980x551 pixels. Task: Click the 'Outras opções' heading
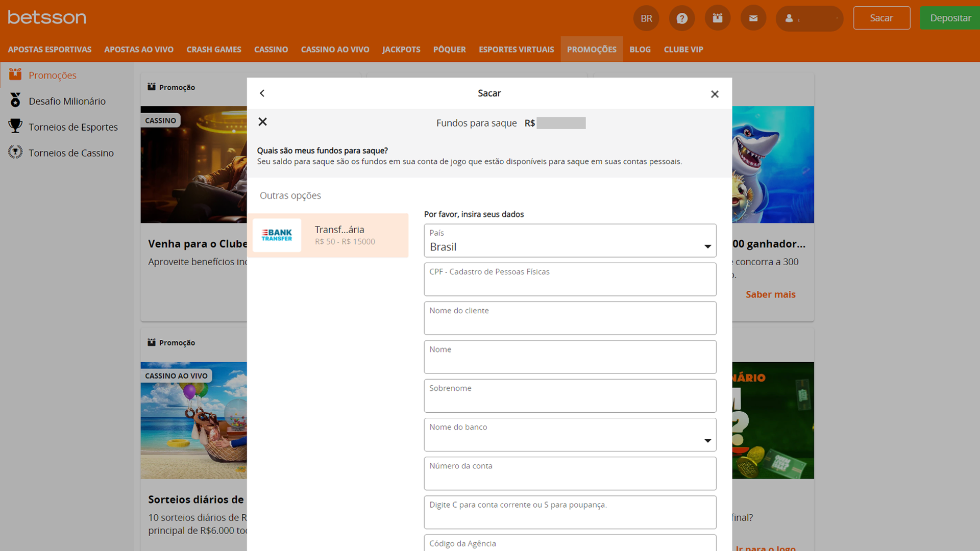(x=290, y=195)
